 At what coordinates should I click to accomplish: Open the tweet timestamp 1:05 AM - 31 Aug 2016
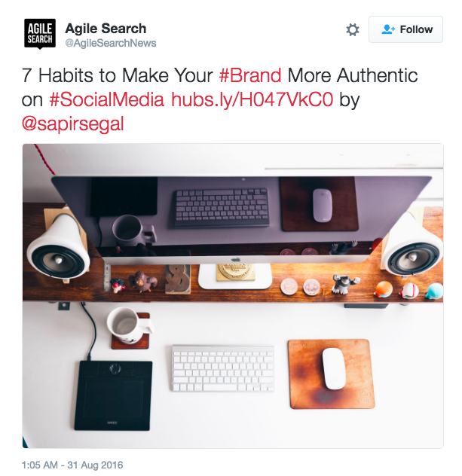72,465
